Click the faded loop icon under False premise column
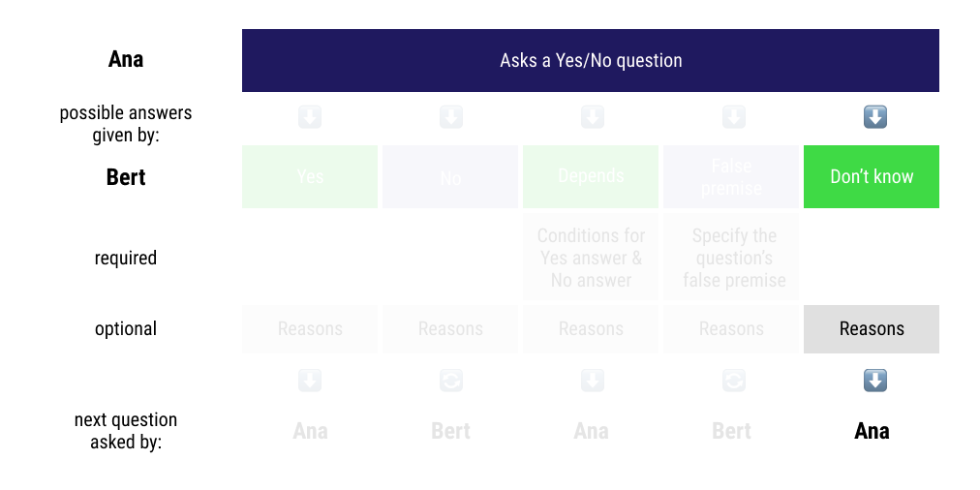980x490 pixels. (x=733, y=381)
